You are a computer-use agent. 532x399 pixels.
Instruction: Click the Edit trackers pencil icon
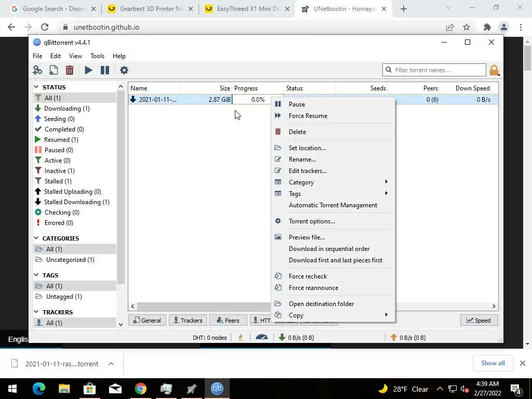(x=278, y=170)
